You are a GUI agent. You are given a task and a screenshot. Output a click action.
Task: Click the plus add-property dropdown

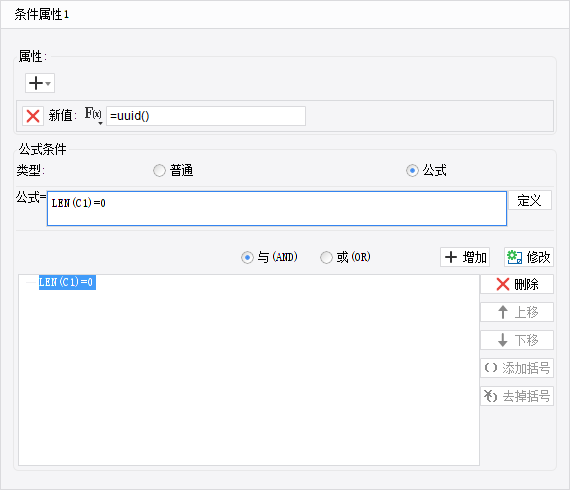tap(40, 83)
